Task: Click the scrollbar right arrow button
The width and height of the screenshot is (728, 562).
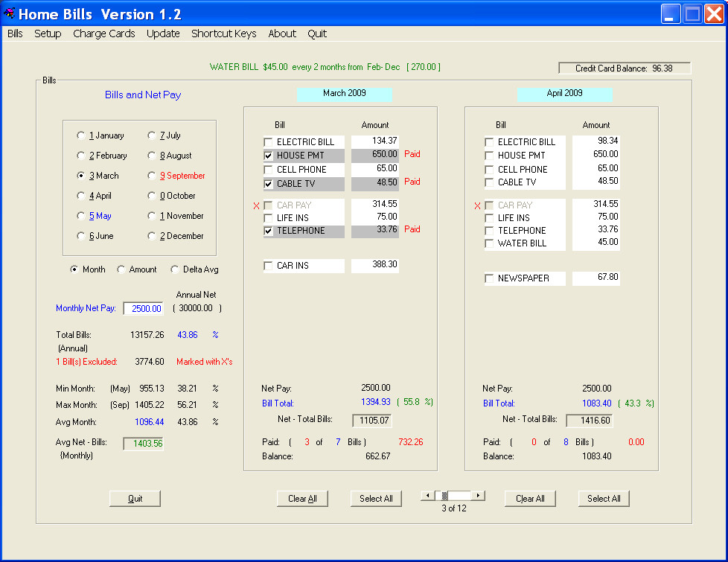Action: (x=479, y=496)
